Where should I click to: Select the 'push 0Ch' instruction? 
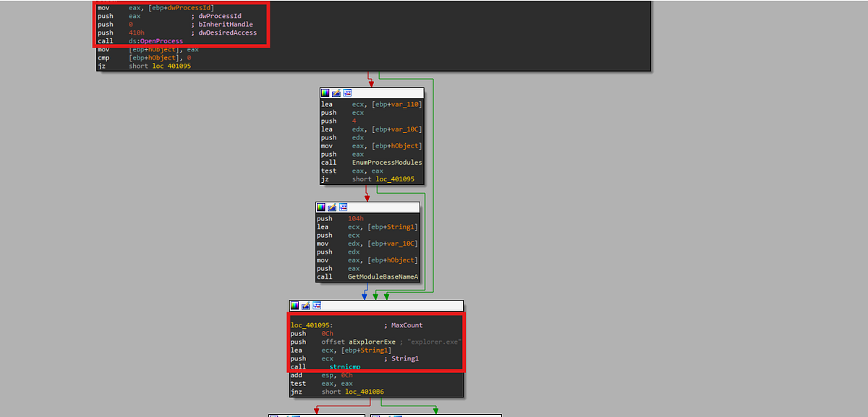(x=312, y=334)
